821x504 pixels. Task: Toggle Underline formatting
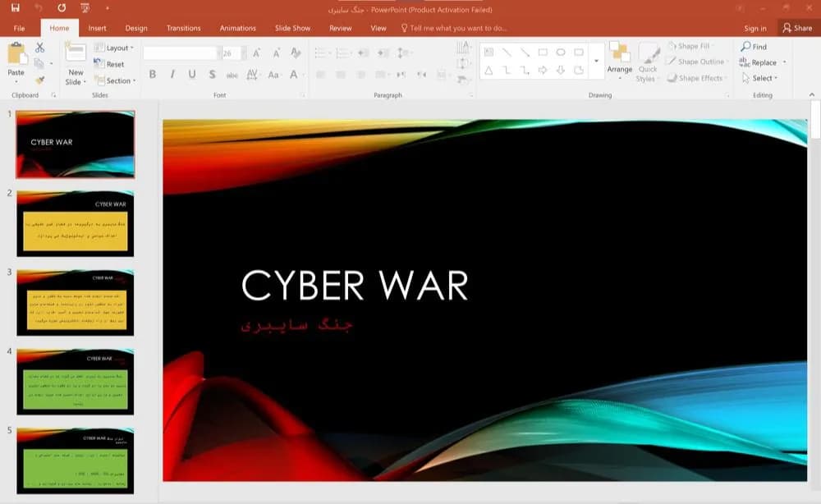[192, 75]
